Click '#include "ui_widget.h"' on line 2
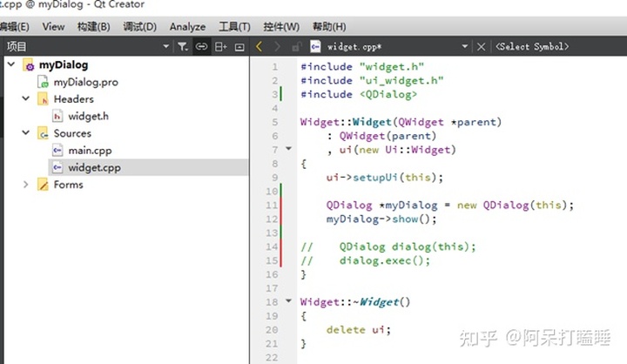This screenshot has width=627, height=364. click(372, 81)
